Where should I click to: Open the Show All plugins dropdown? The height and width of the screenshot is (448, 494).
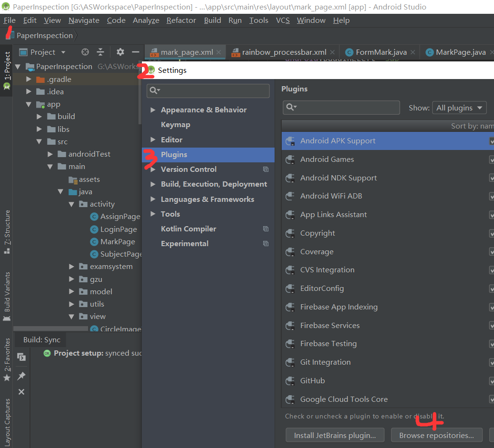point(459,108)
